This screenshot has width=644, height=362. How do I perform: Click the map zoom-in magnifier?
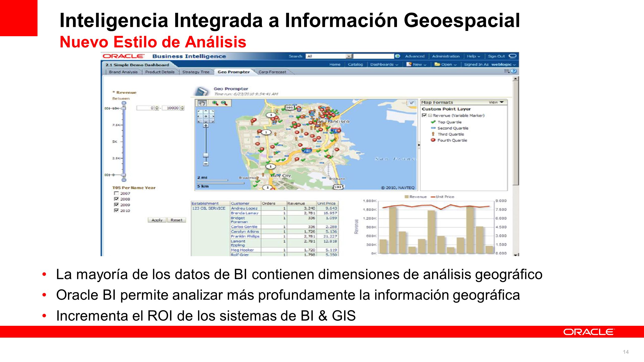pos(215,103)
